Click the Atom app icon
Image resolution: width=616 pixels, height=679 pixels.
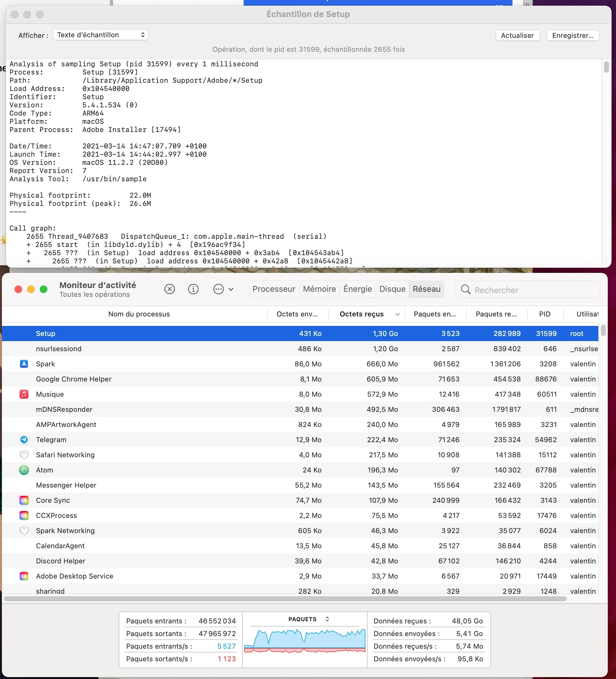[x=24, y=470]
